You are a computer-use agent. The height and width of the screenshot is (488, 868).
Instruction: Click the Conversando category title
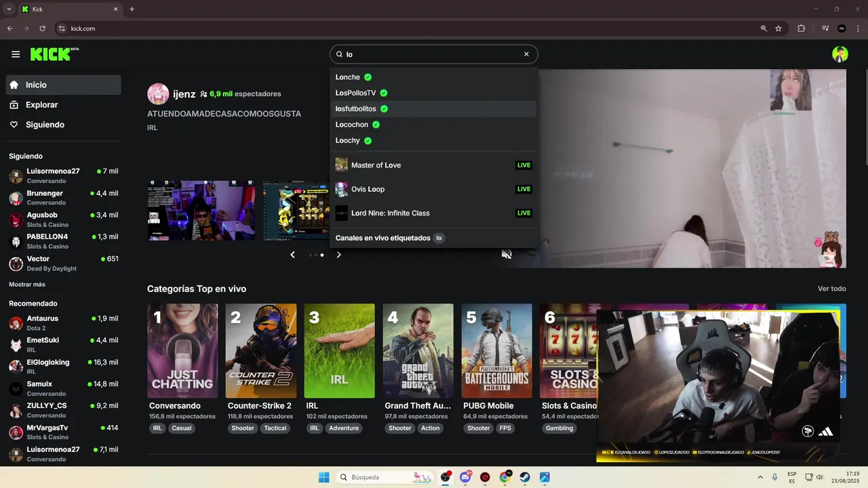point(175,406)
